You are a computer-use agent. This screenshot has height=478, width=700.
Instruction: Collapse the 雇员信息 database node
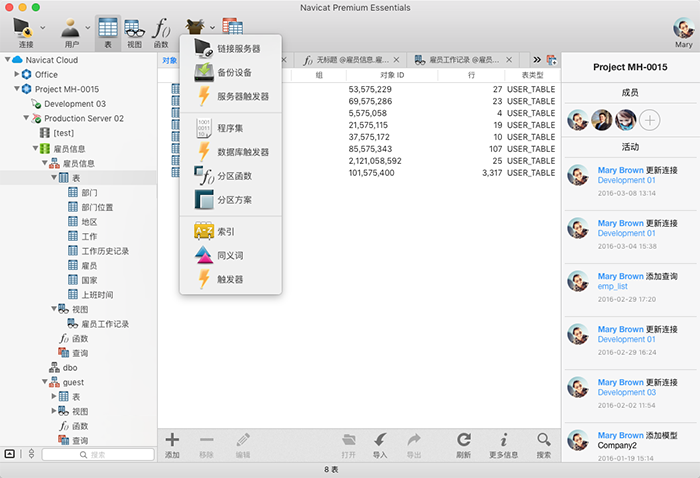click(35, 148)
